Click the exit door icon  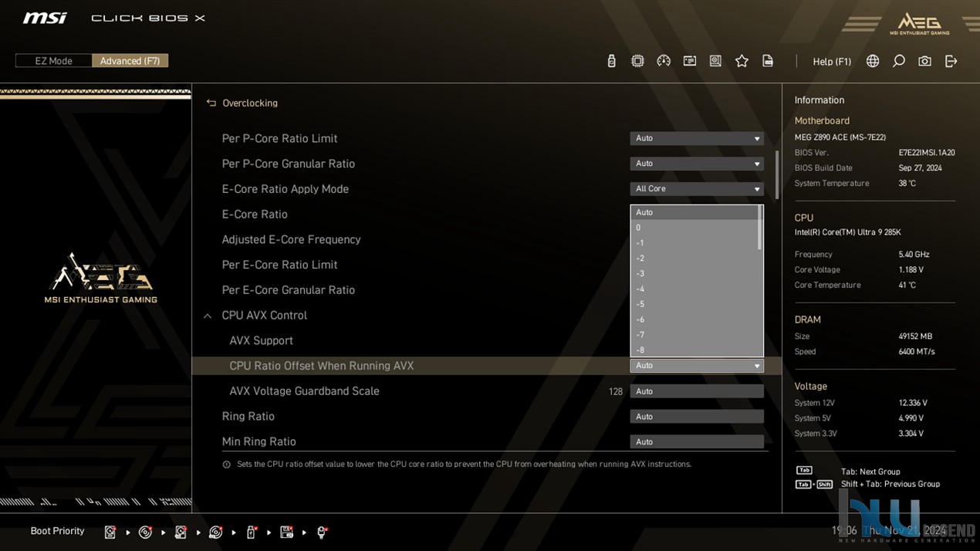coord(951,61)
